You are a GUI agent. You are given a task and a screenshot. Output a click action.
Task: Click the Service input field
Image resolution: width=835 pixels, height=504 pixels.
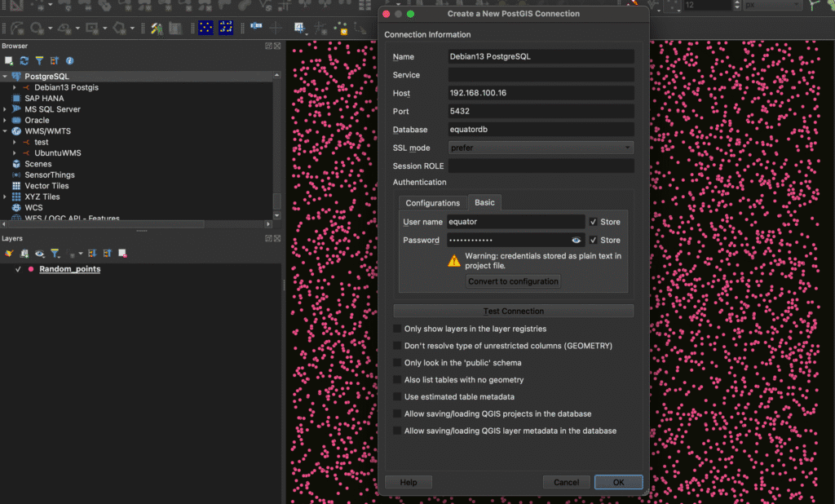(541, 75)
